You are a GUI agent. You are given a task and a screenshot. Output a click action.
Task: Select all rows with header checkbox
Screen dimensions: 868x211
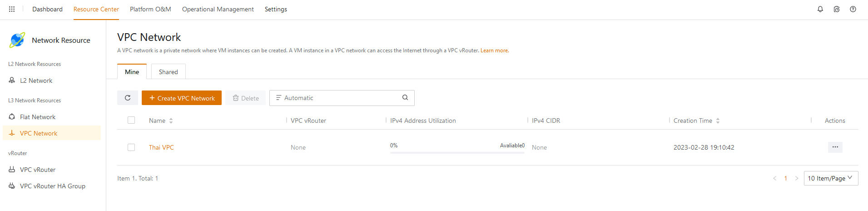(131, 121)
